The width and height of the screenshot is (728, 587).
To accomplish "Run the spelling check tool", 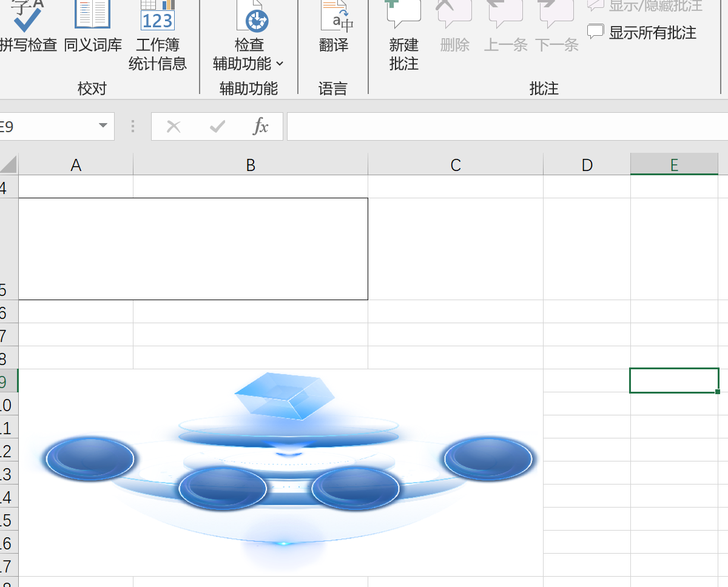I will point(28,27).
